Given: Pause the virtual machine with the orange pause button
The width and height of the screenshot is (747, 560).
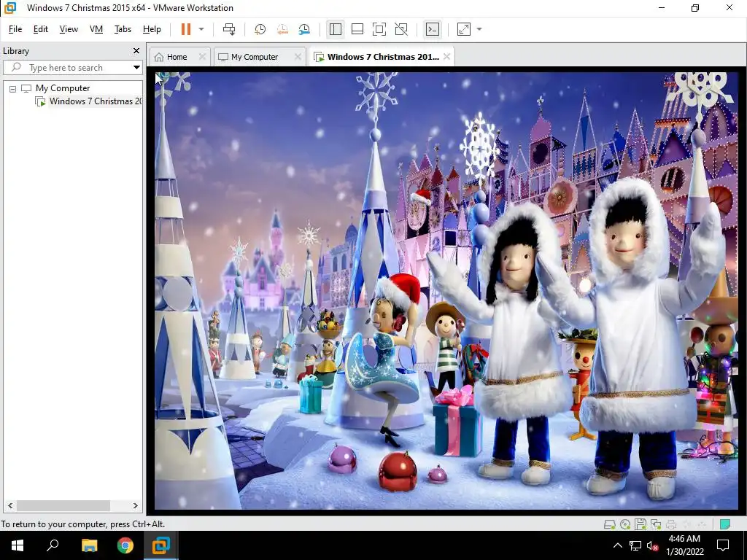Looking at the screenshot, I should coord(186,29).
